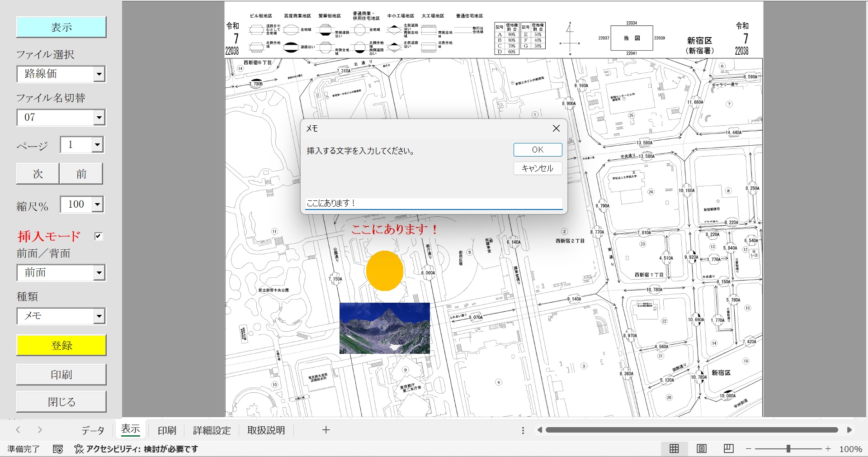This screenshot has width=868, height=457.
Task: Click the zoom out minus icon
Action: (x=749, y=449)
